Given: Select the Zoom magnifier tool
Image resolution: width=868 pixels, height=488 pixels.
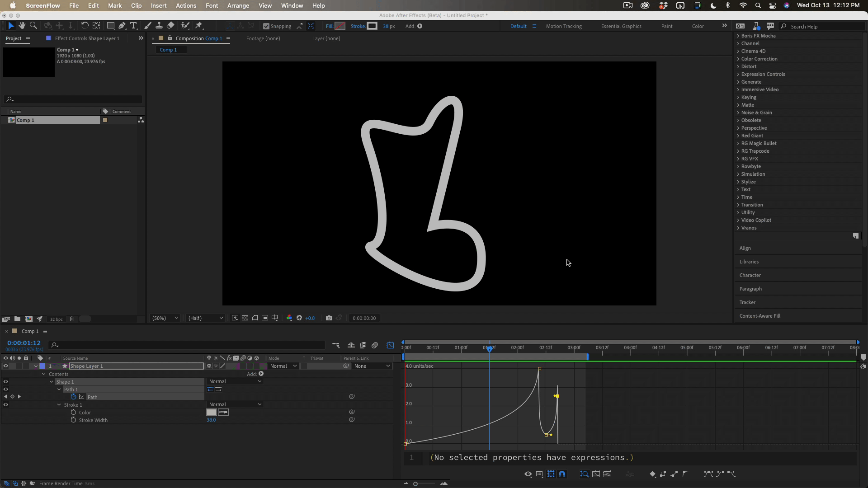Looking at the screenshot, I should click(x=33, y=26).
